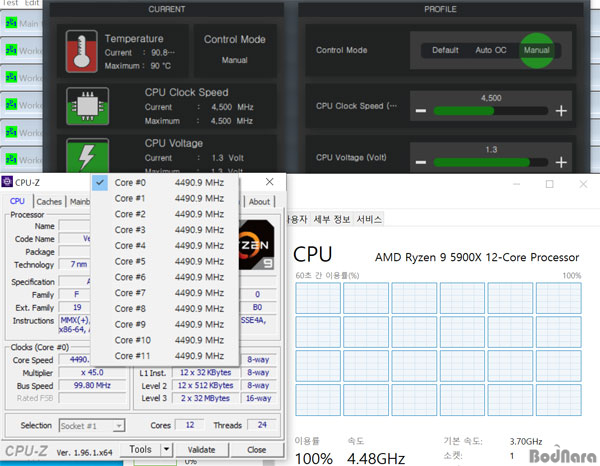This screenshot has height=466, width=600.
Task: Click the 4.48GHz speed reading
Action: (x=376, y=458)
